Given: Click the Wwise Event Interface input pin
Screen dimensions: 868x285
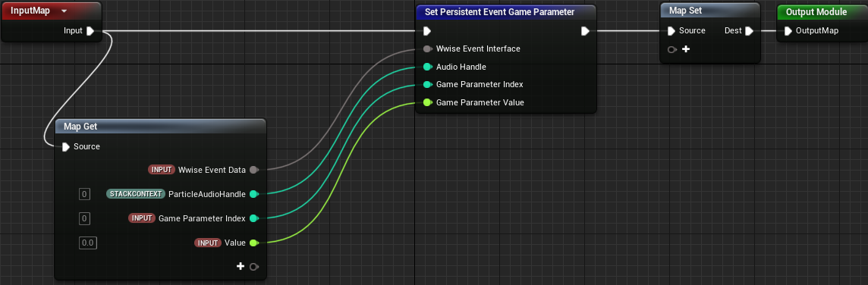Looking at the screenshot, I should click(427, 49).
